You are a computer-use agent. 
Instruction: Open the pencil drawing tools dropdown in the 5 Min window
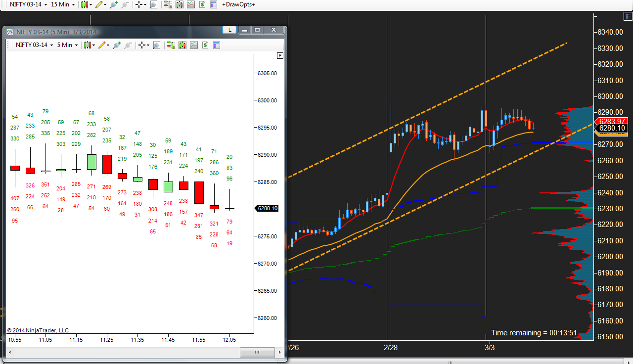point(104,45)
